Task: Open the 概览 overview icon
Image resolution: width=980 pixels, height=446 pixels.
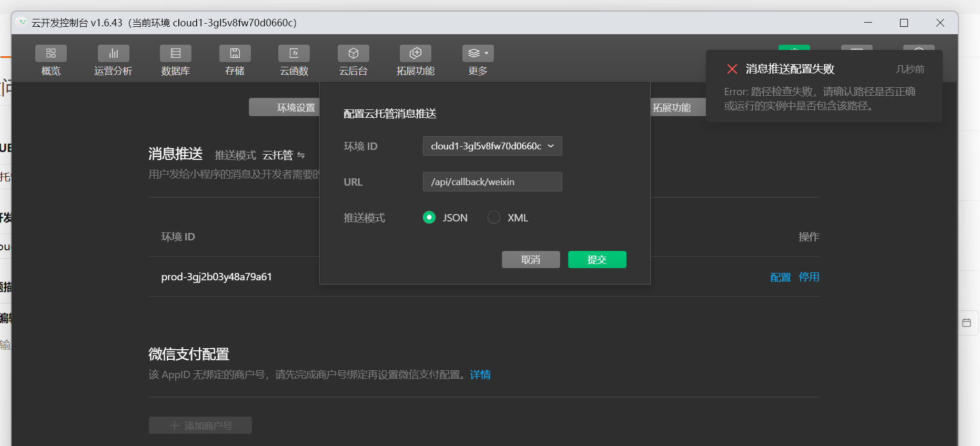Action: 51,54
